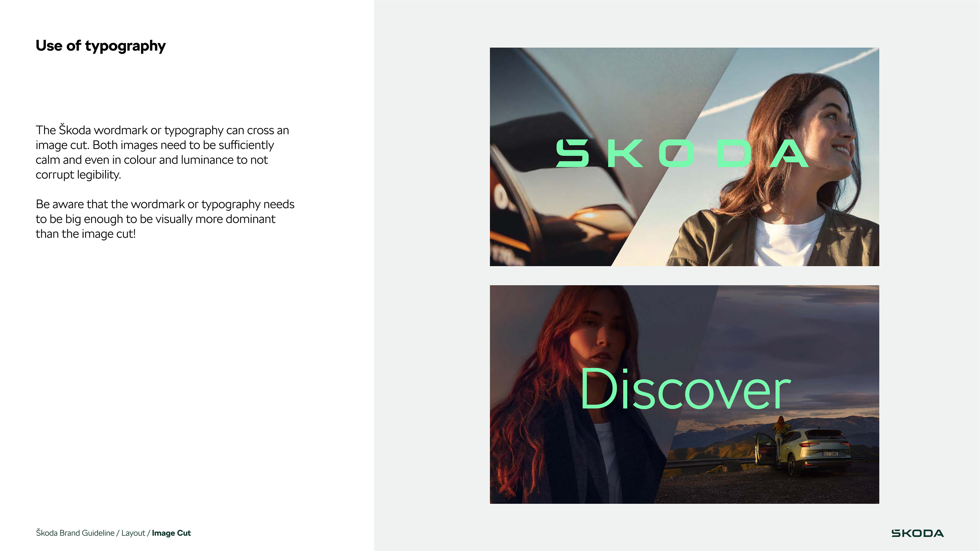Click the green SKODA wordmark on top image
Image resolution: width=980 pixels, height=551 pixels.
tap(682, 153)
